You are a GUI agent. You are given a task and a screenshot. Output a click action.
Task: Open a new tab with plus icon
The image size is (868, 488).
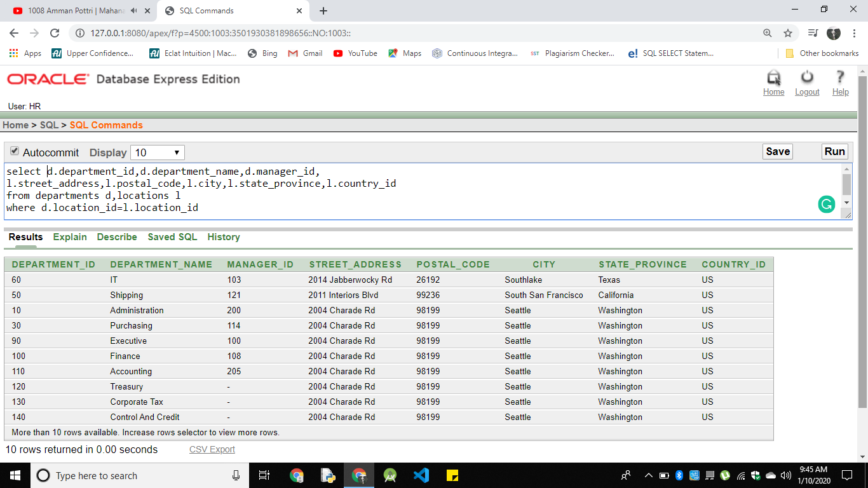[x=323, y=11]
